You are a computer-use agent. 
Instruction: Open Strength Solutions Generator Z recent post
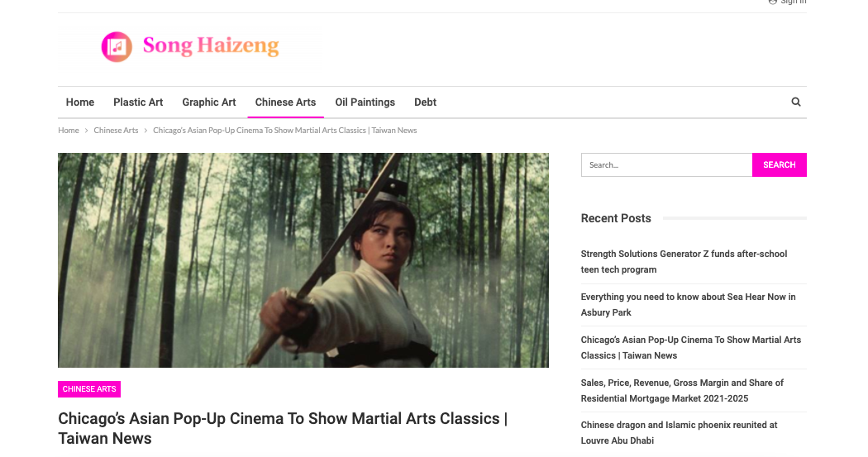[x=684, y=262]
